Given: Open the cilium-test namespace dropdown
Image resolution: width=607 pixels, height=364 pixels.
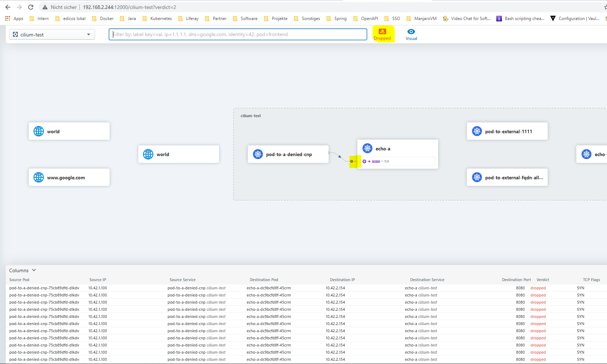Looking at the screenshot, I should [52, 35].
